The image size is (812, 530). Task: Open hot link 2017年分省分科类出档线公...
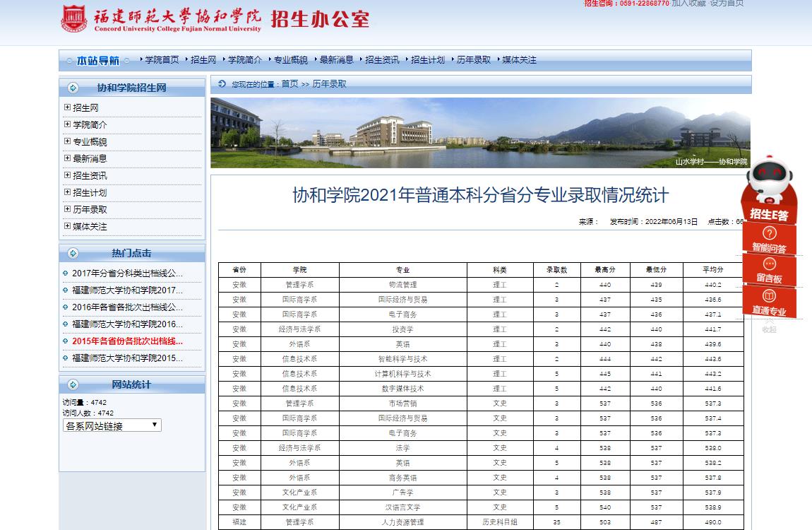127,273
